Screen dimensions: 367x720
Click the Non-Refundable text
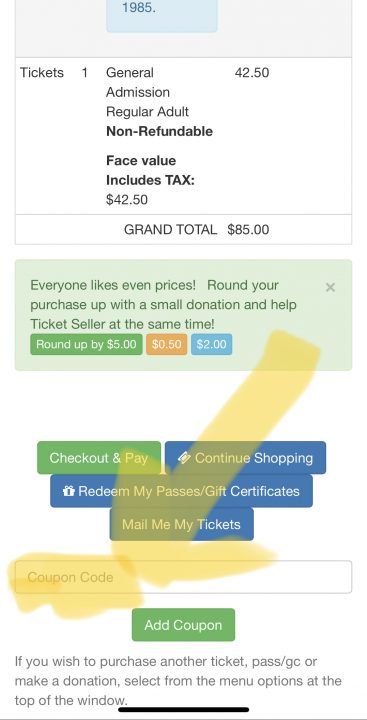pos(159,131)
